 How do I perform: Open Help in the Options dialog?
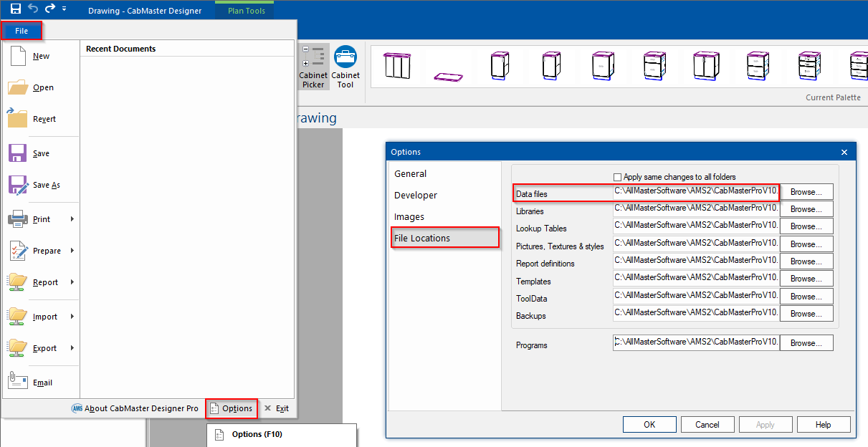(824, 425)
